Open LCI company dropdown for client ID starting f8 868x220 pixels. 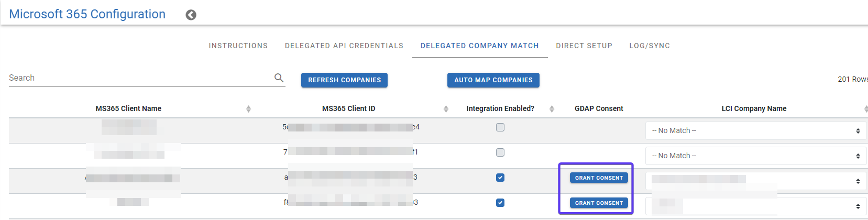pos(756,206)
